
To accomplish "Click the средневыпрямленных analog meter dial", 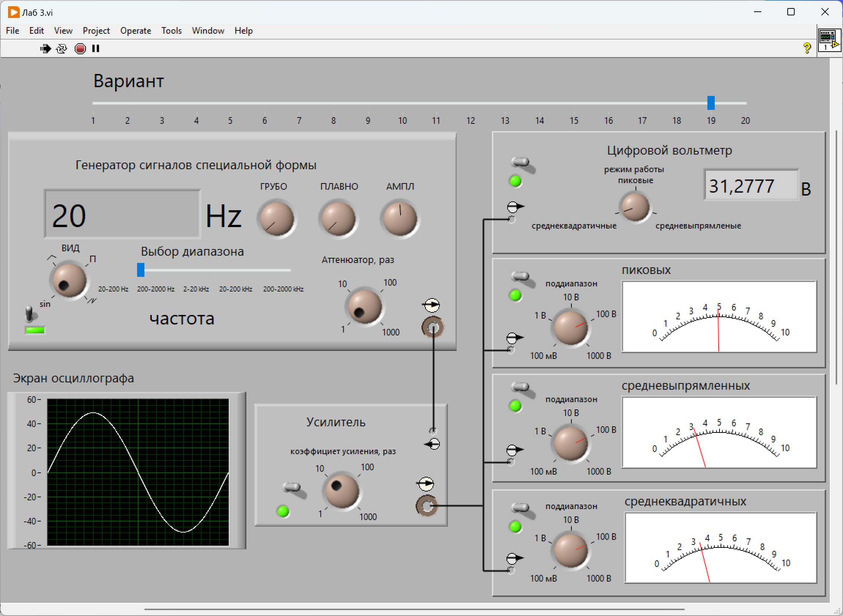I will pyautogui.click(x=719, y=432).
